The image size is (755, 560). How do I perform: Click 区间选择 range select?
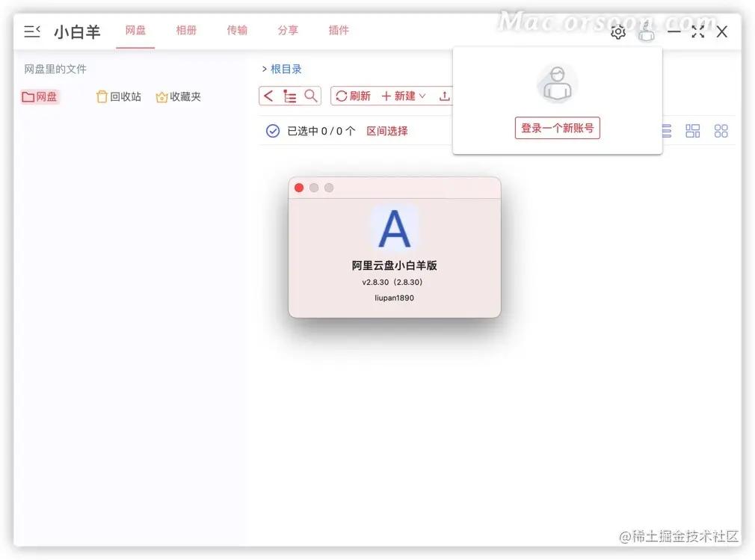[x=387, y=131]
